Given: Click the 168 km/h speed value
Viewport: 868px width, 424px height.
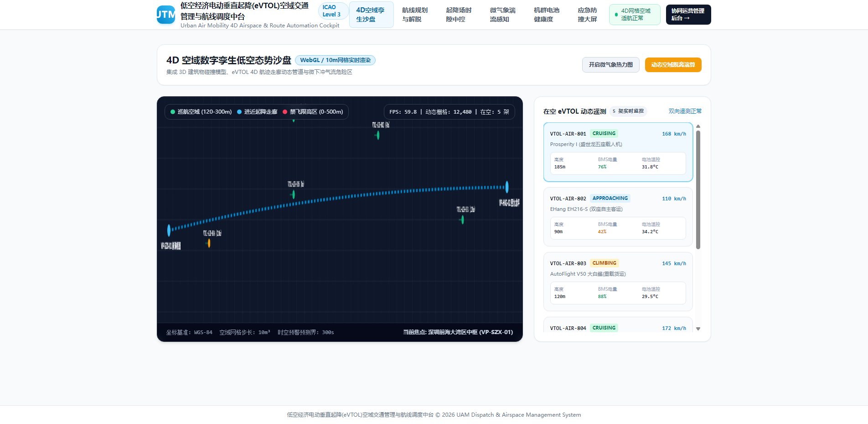Looking at the screenshot, I should [674, 134].
